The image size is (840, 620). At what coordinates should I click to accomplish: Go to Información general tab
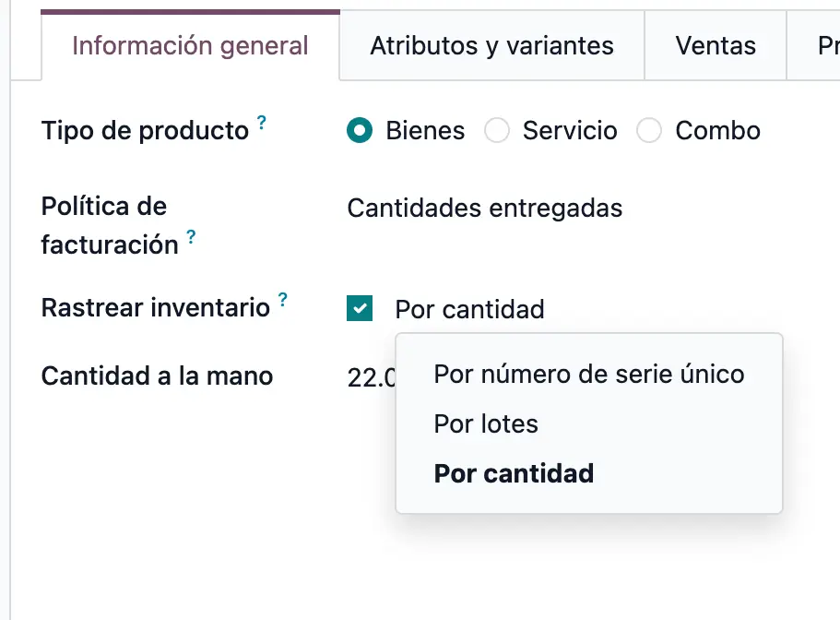click(190, 45)
